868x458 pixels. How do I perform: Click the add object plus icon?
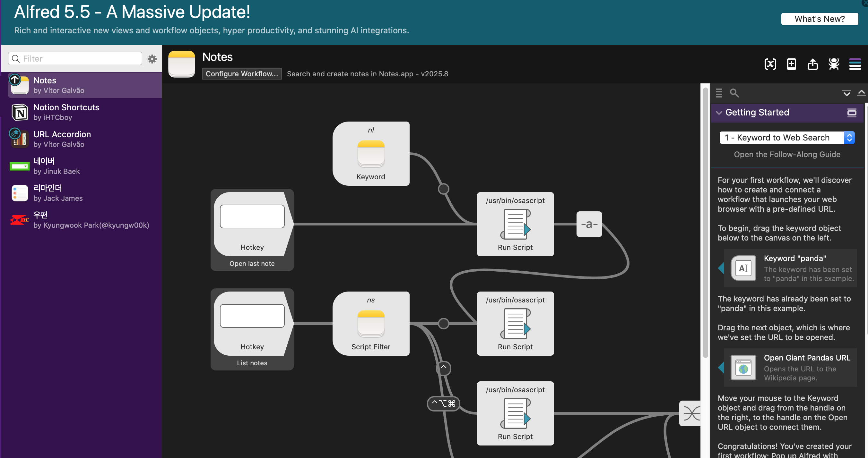pos(792,64)
